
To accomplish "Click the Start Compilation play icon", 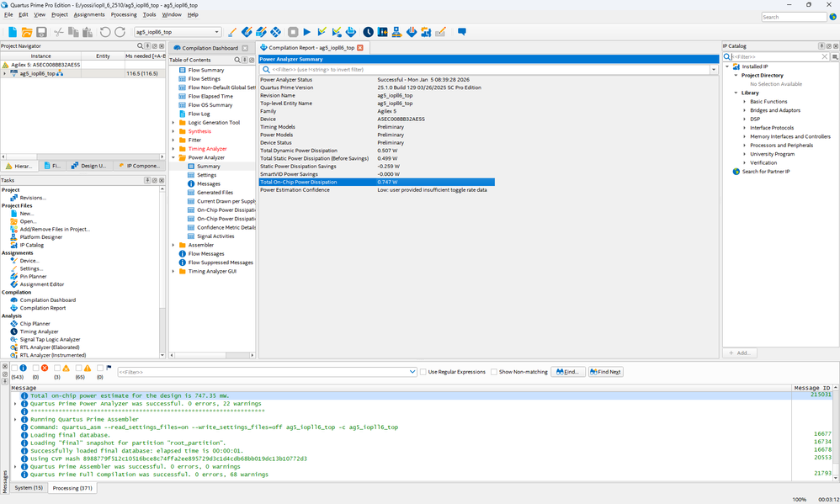I will (307, 32).
